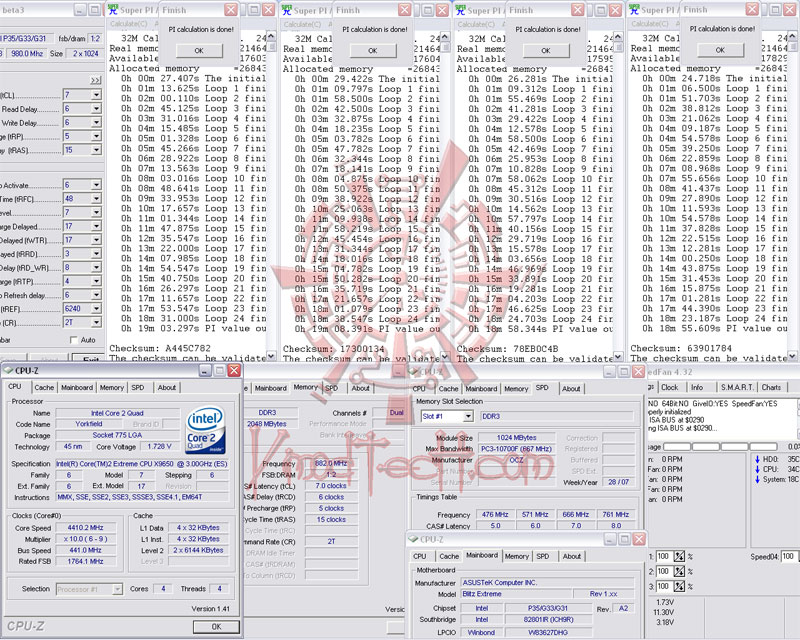Open the tRD_WR delay dropdown showing 8
Screen dimensions: 800x640
coord(96,267)
